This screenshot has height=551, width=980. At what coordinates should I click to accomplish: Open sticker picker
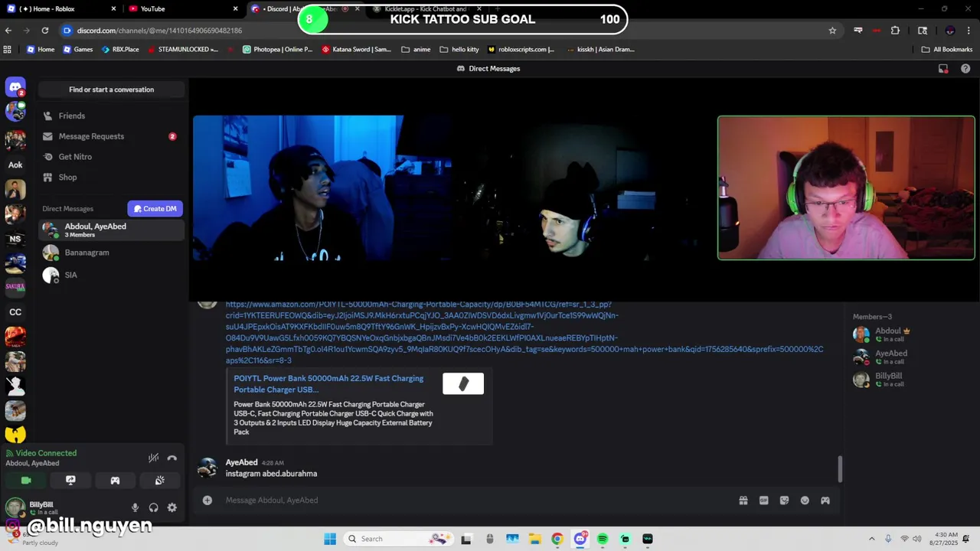(784, 500)
